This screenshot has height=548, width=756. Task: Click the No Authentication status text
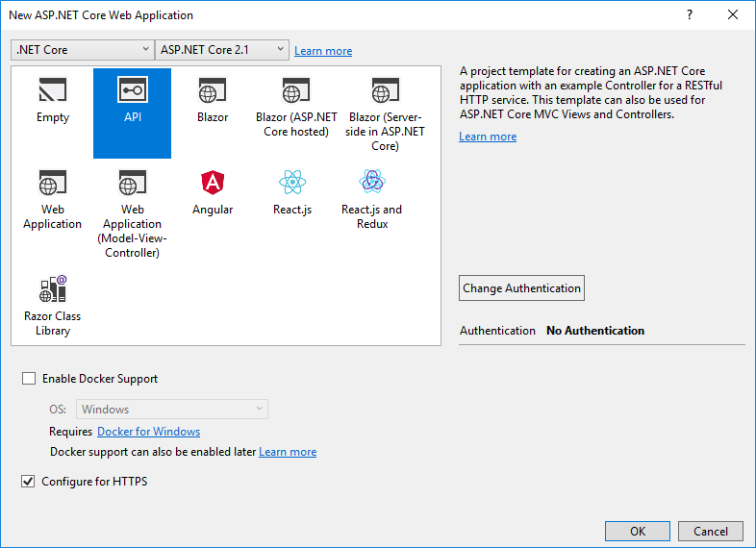pos(595,331)
